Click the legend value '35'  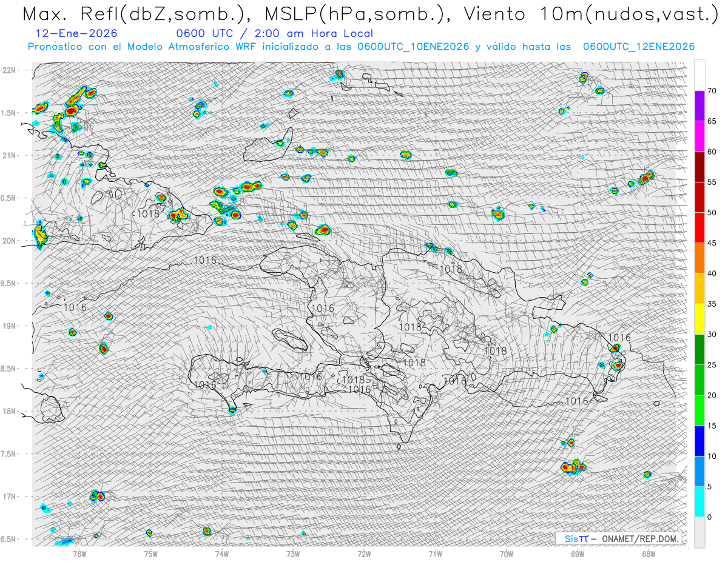(x=712, y=304)
